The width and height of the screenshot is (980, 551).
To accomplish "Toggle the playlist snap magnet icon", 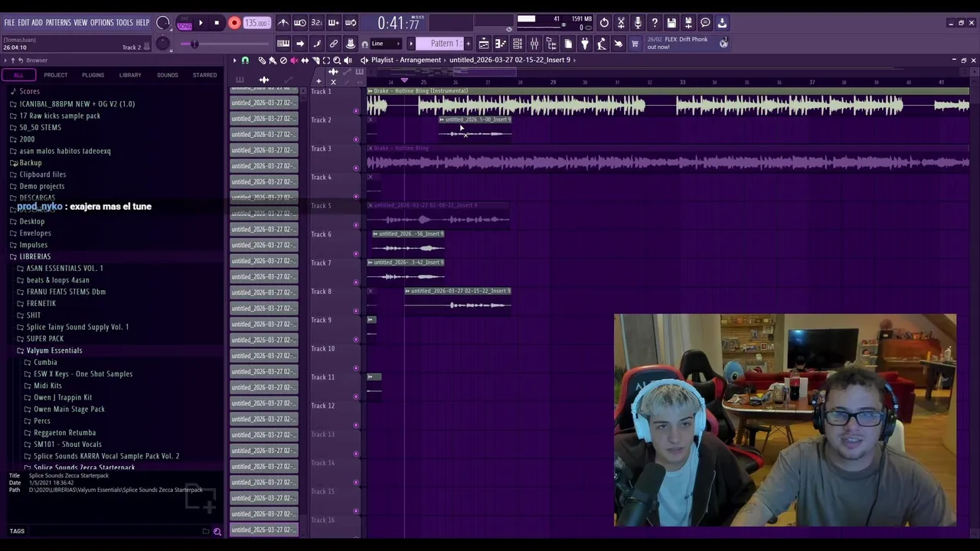I will click(x=245, y=60).
